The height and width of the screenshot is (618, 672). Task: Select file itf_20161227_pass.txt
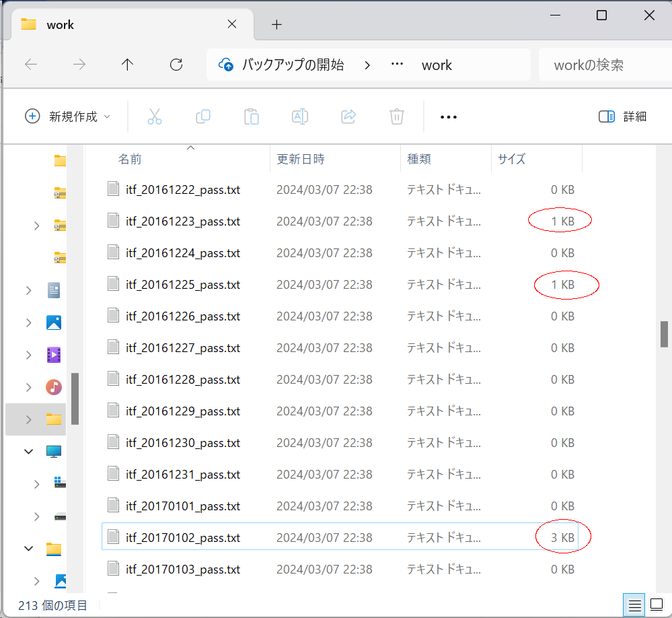(340, 348)
